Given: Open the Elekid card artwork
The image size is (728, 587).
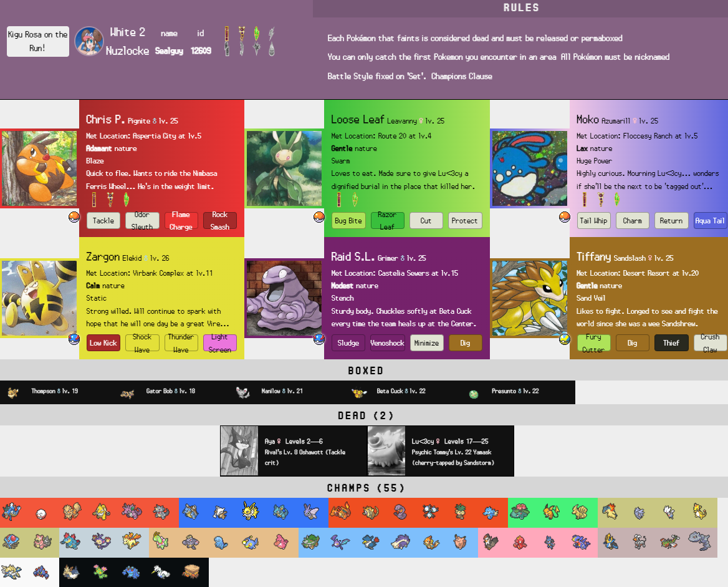Looking at the screenshot, I should click(x=39, y=298).
